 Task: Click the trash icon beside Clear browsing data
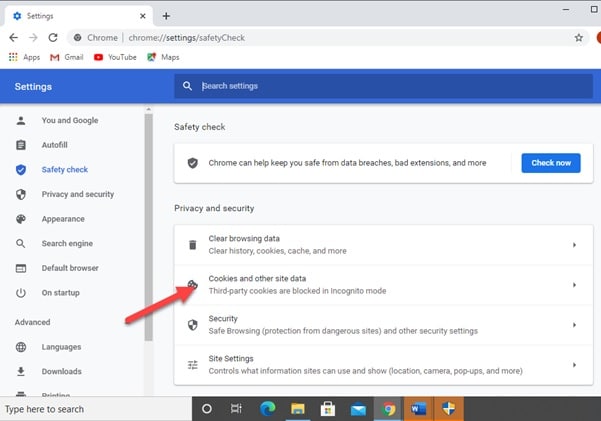(193, 245)
